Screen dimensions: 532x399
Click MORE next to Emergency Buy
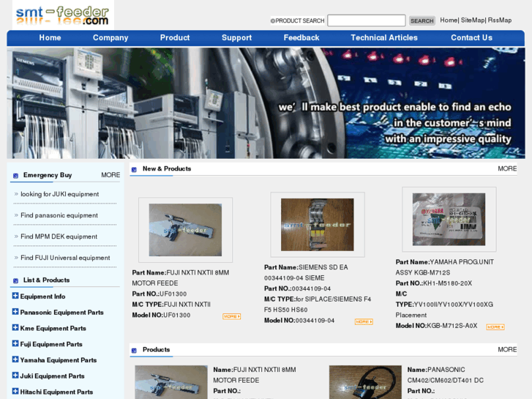[110, 175]
